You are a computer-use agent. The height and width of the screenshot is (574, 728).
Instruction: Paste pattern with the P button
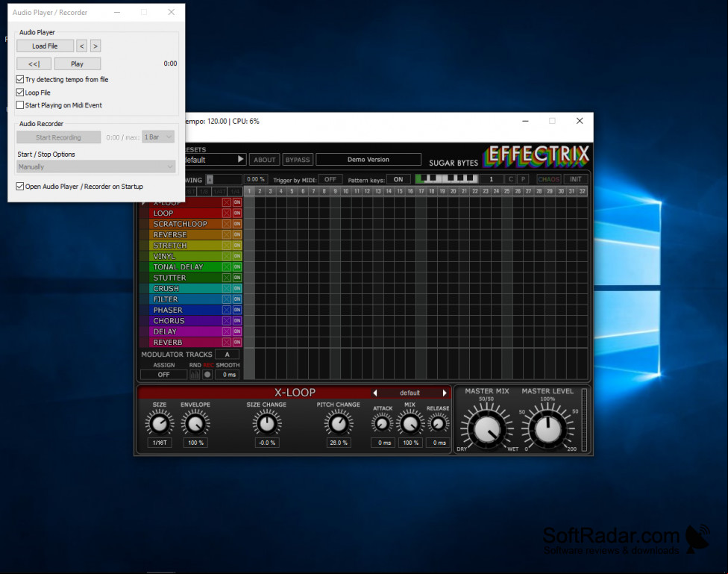(523, 179)
